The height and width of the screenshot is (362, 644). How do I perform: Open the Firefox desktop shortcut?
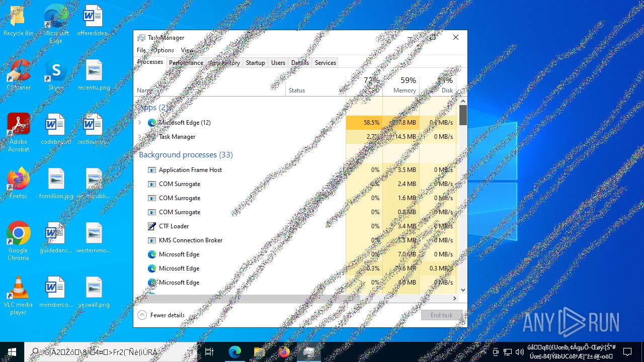tap(18, 184)
